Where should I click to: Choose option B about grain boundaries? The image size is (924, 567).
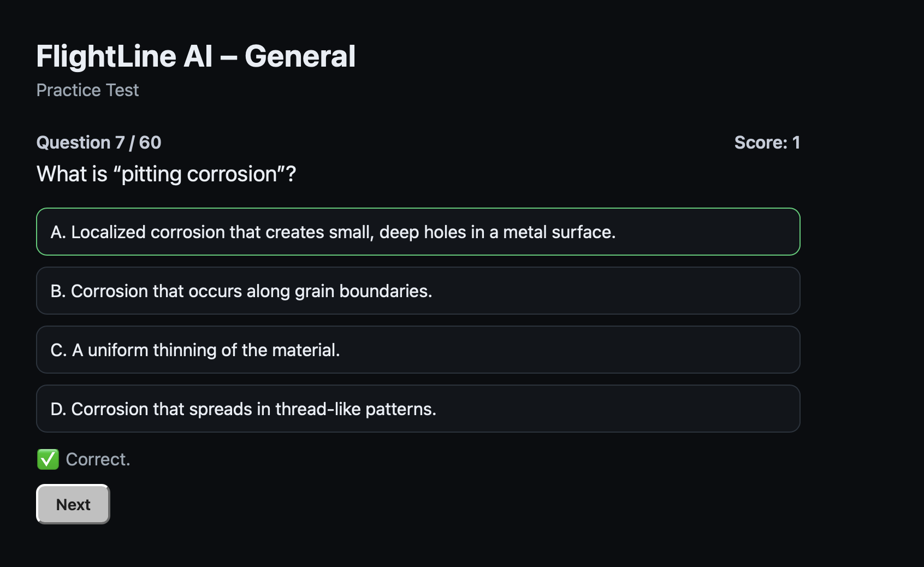(x=418, y=291)
